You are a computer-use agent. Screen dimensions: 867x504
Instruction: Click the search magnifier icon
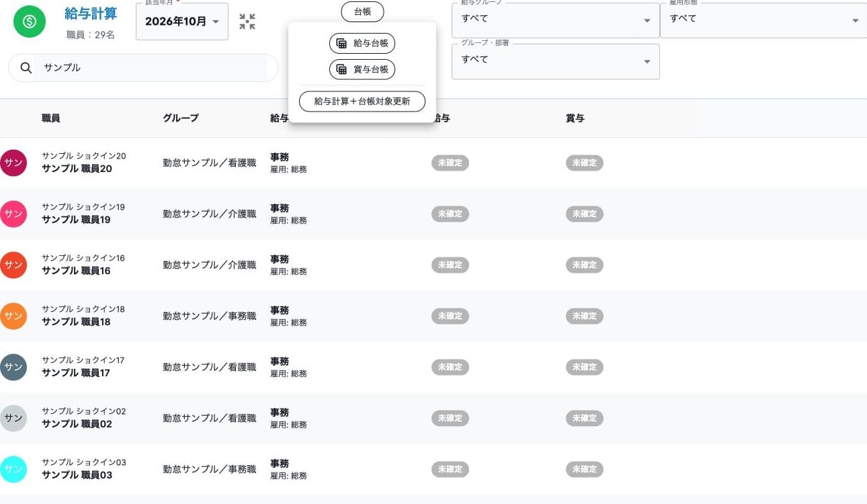click(26, 68)
